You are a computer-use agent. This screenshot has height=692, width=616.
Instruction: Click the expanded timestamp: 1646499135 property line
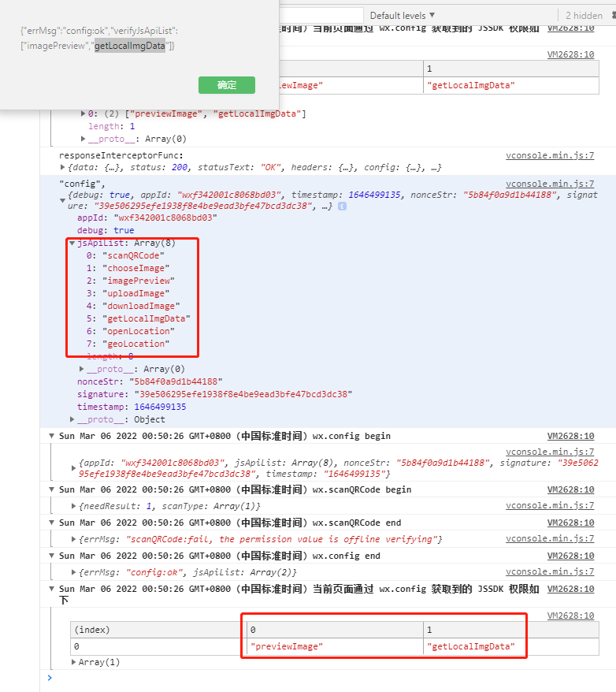click(132, 407)
